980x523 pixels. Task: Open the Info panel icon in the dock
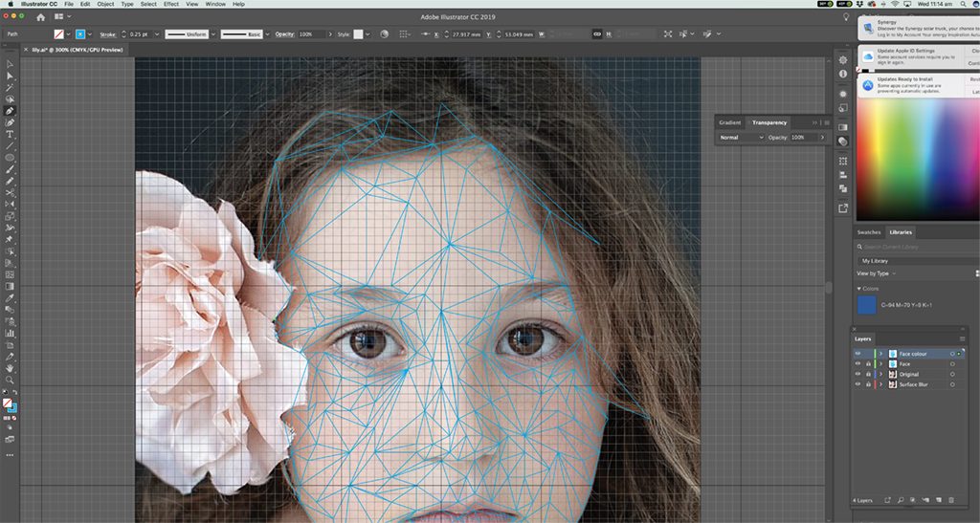(843, 74)
